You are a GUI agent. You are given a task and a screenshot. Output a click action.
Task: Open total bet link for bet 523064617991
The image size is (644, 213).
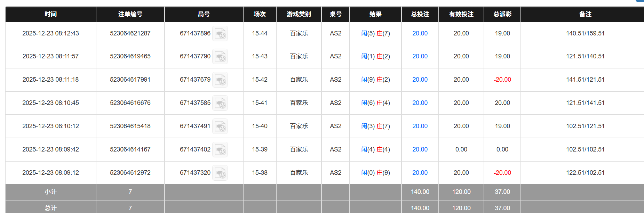(x=420, y=80)
